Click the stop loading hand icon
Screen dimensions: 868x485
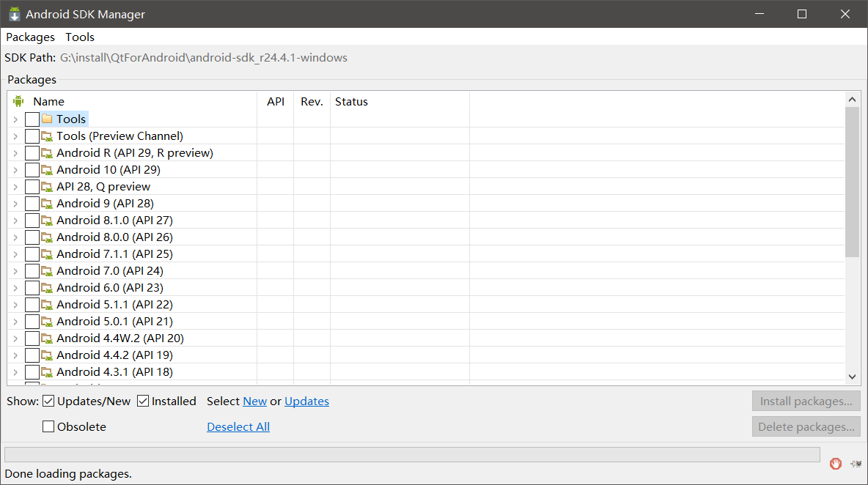click(835, 464)
